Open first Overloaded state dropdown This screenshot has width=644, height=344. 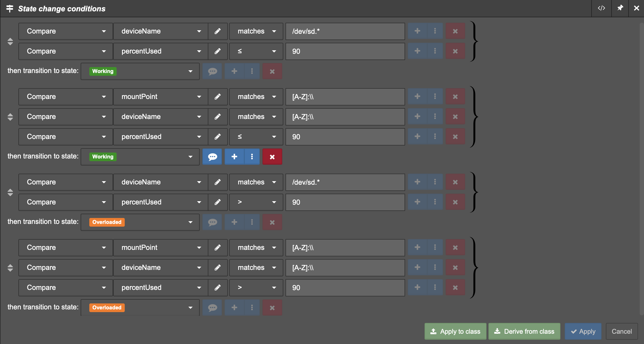point(140,222)
